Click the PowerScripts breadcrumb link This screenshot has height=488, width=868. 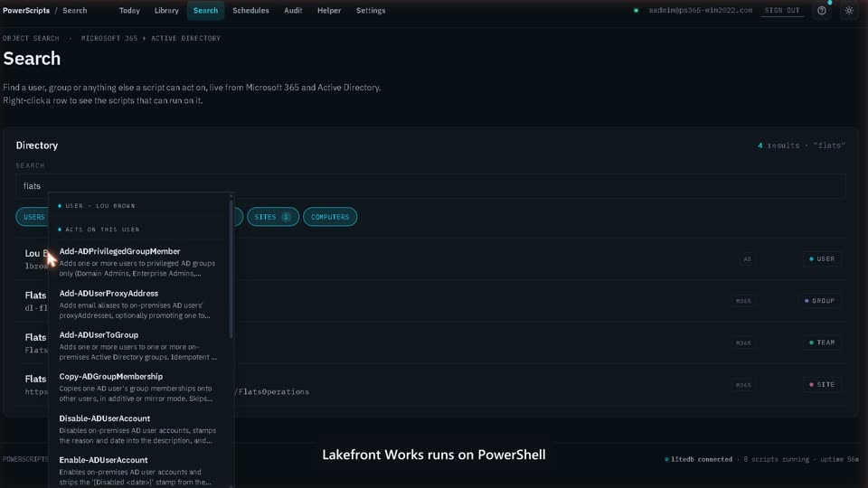(26, 11)
